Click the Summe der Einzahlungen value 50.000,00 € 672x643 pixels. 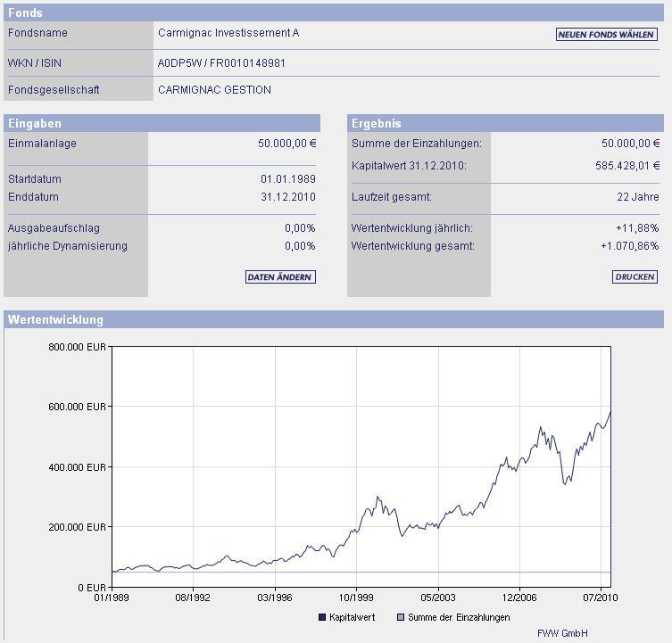(630, 143)
